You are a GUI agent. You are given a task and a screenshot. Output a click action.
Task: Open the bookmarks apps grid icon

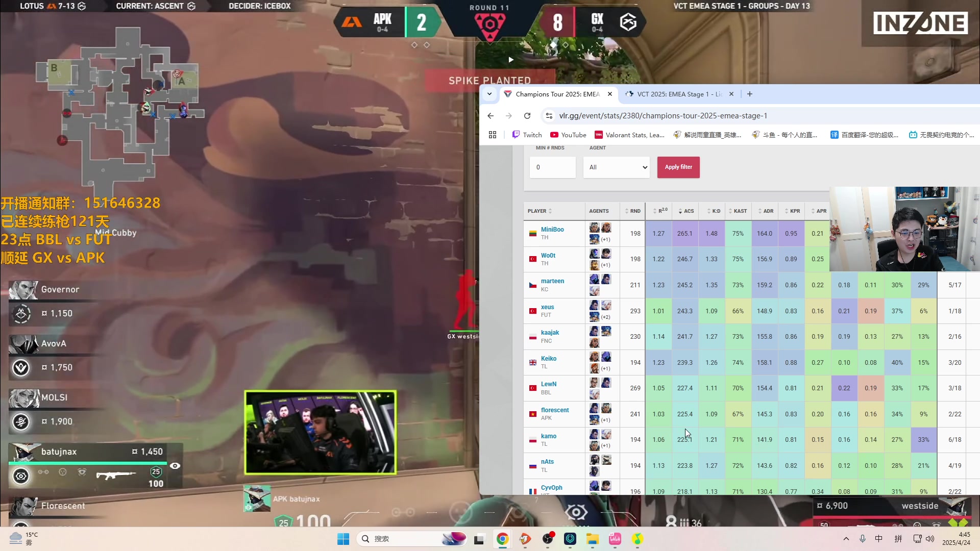click(493, 135)
